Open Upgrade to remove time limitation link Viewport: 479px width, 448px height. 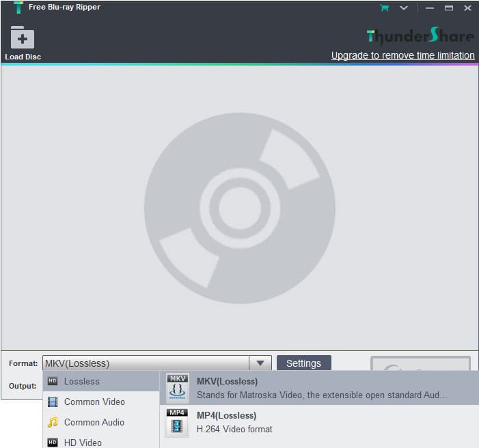pyautogui.click(x=403, y=55)
